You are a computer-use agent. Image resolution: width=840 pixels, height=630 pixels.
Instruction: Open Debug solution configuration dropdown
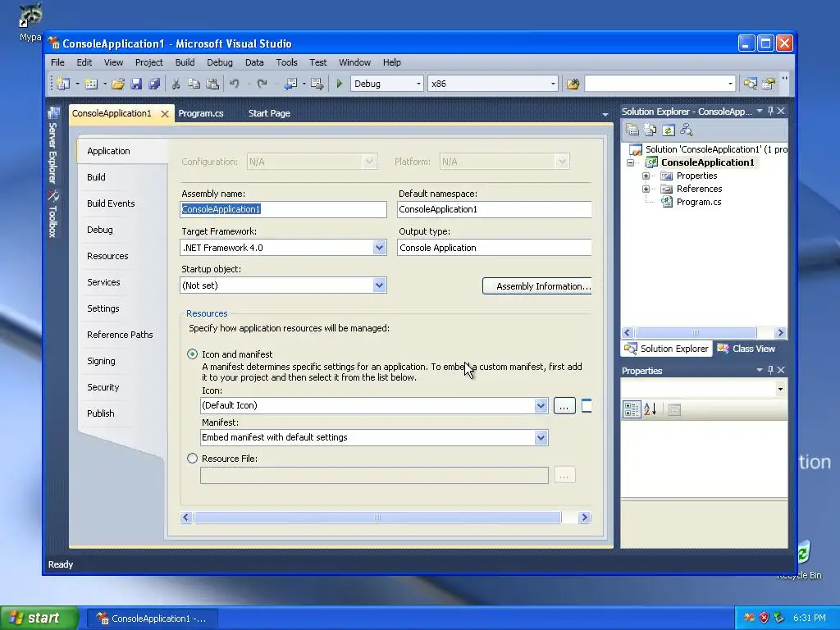[x=418, y=84]
